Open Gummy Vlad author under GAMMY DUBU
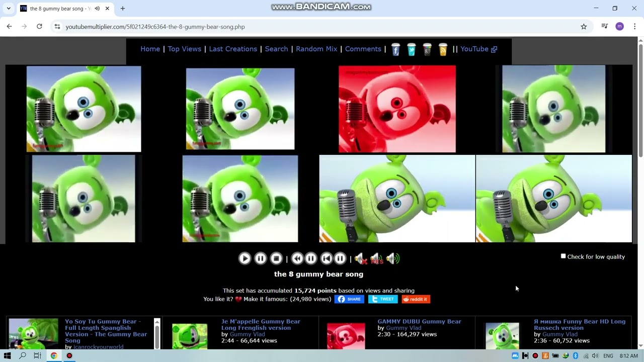644x362 pixels. [x=404, y=328]
